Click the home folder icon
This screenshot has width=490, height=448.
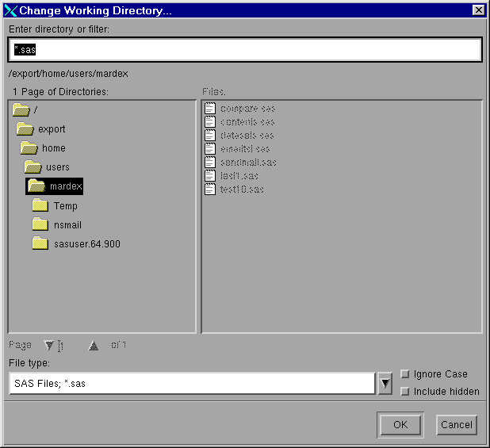[29, 147]
